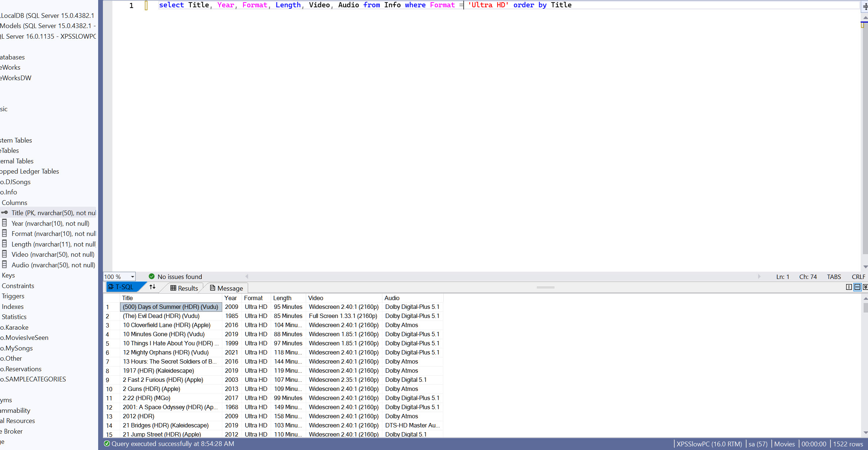Viewport: 868px width, 450px height.
Task: Click the Messages tab icon
Action: tap(213, 288)
